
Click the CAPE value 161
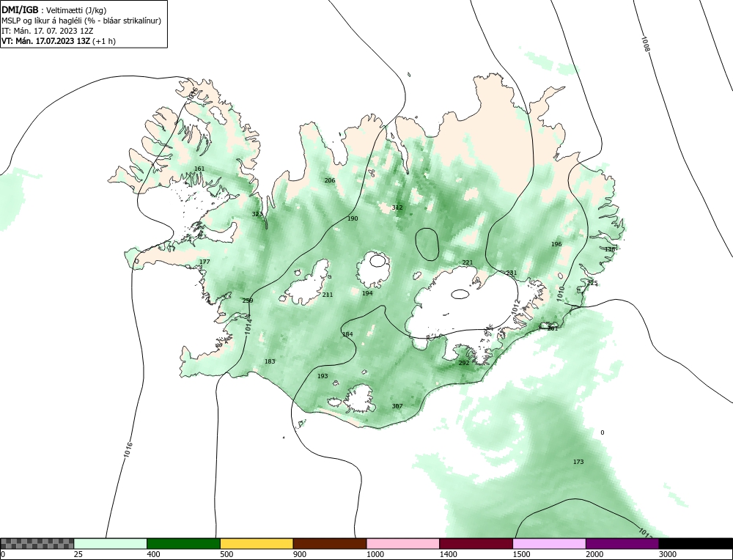(199, 169)
